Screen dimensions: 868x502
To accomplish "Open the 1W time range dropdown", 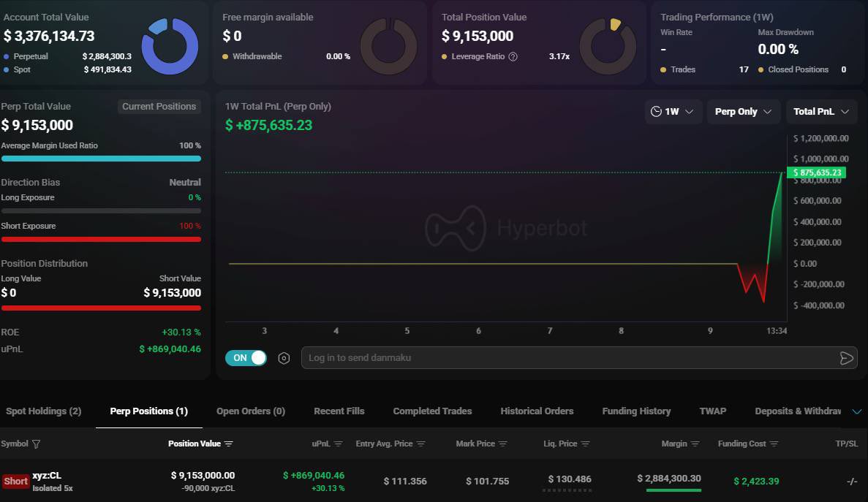I will click(x=673, y=112).
